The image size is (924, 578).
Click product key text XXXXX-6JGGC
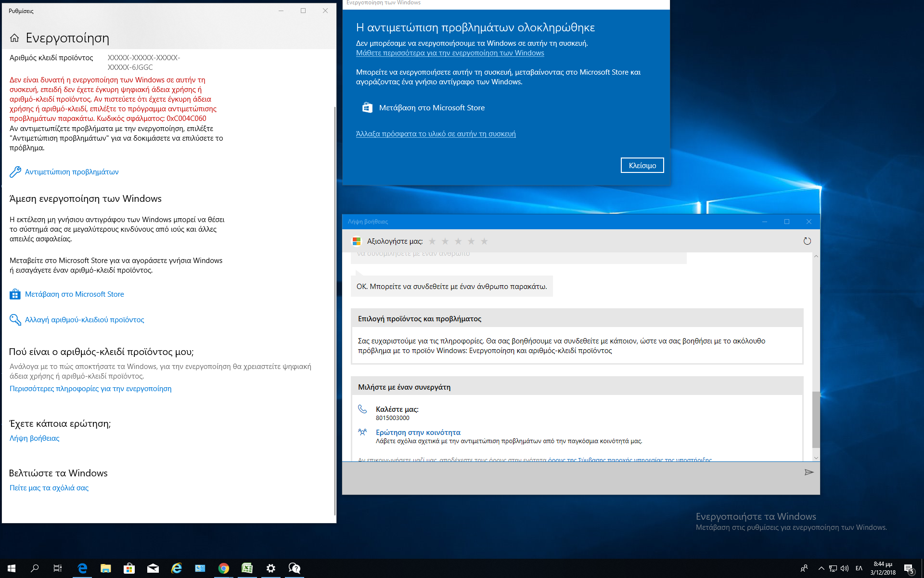point(130,67)
